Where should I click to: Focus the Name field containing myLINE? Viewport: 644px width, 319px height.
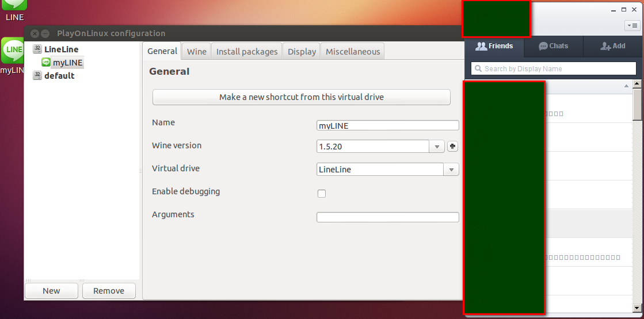click(x=387, y=125)
